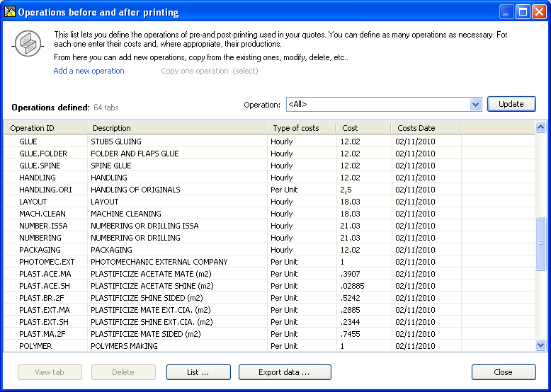Select the PLAST.EXT.SH row
The width and height of the screenshot is (551, 392).
(270, 322)
